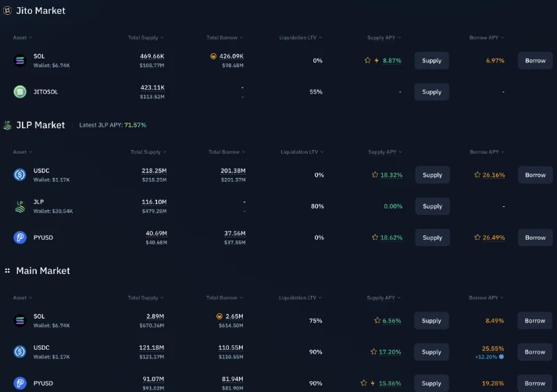
Task: Click the info icon beside +12.20%
Action: [x=502, y=357]
